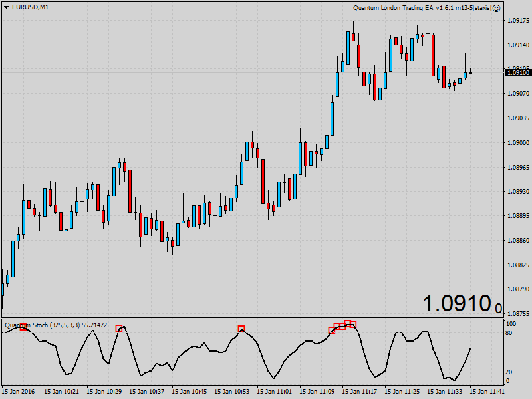Click price level 1.08755 on the scale
The image size is (532, 399).
point(518,314)
